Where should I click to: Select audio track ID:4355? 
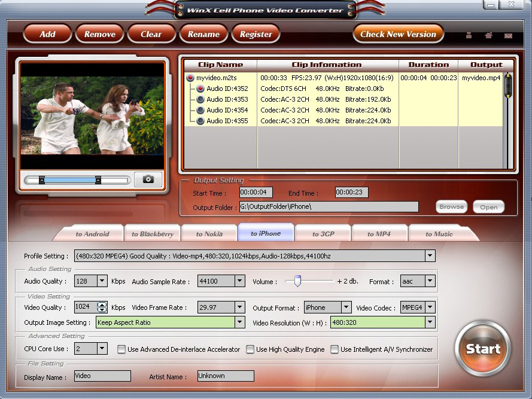[200, 121]
